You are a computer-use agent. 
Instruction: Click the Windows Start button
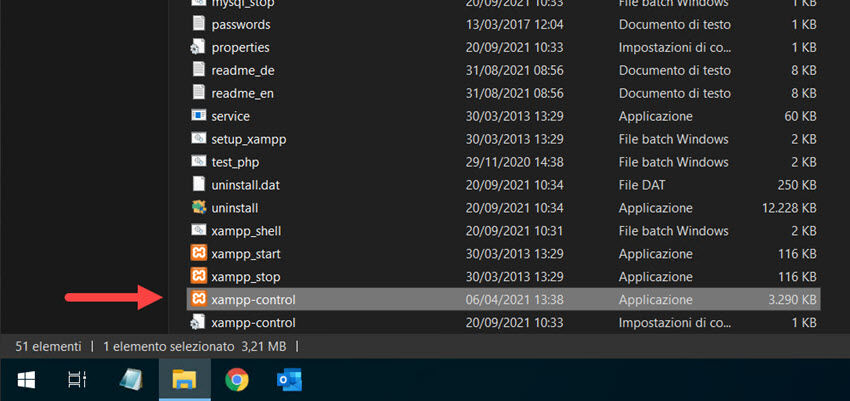click(x=26, y=379)
